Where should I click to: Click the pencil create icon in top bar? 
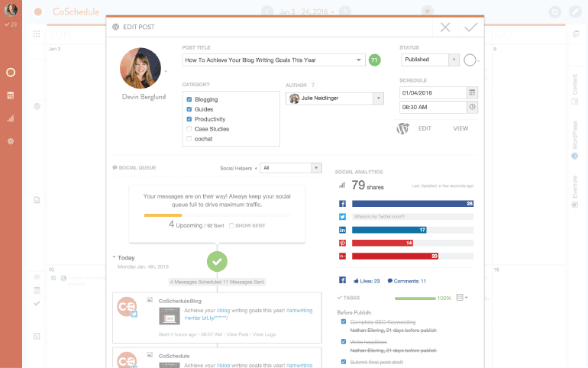click(575, 12)
